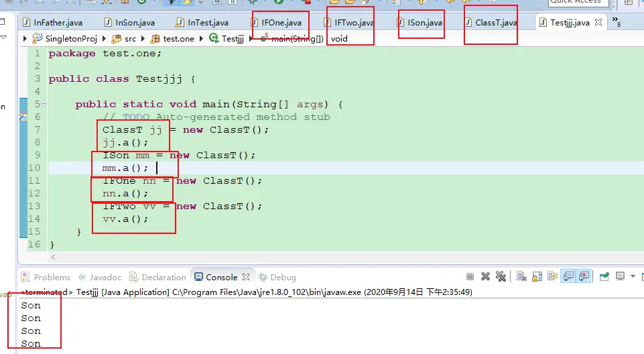Show hidden editor tabs list
The width and height of the screenshot is (644, 354).
(x=617, y=22)
